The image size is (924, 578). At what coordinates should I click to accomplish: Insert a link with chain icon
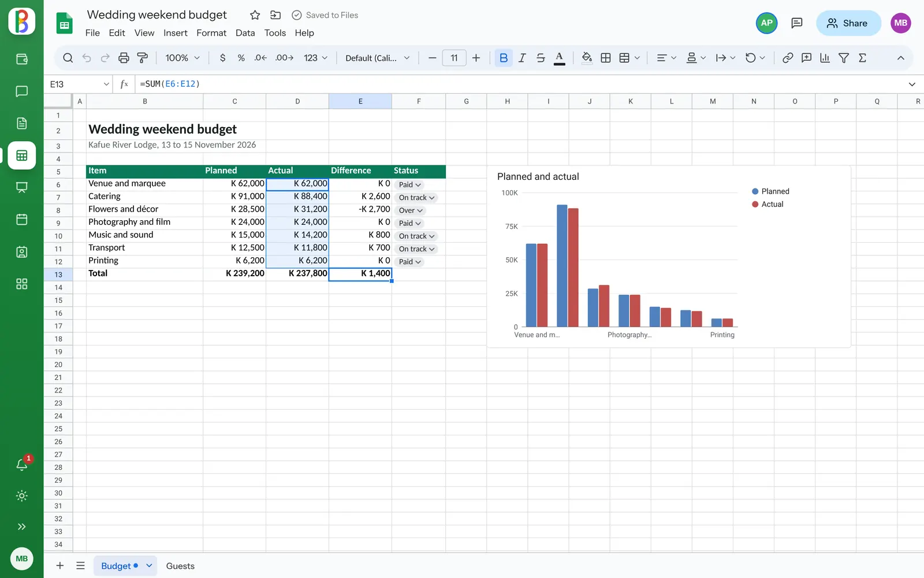pyautogui.click(x=788, y=58)
